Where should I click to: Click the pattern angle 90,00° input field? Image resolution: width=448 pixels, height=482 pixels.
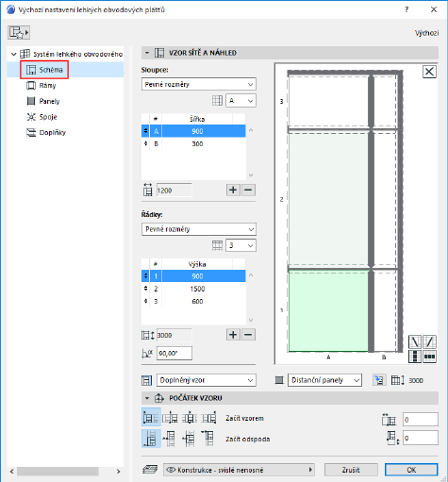click(174, 354)
